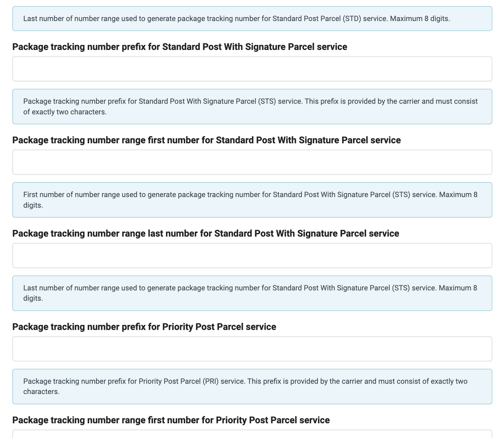Click the Standard Post With Signature prefix input
The height and width of the screenshot is (438, 504).
252,69
